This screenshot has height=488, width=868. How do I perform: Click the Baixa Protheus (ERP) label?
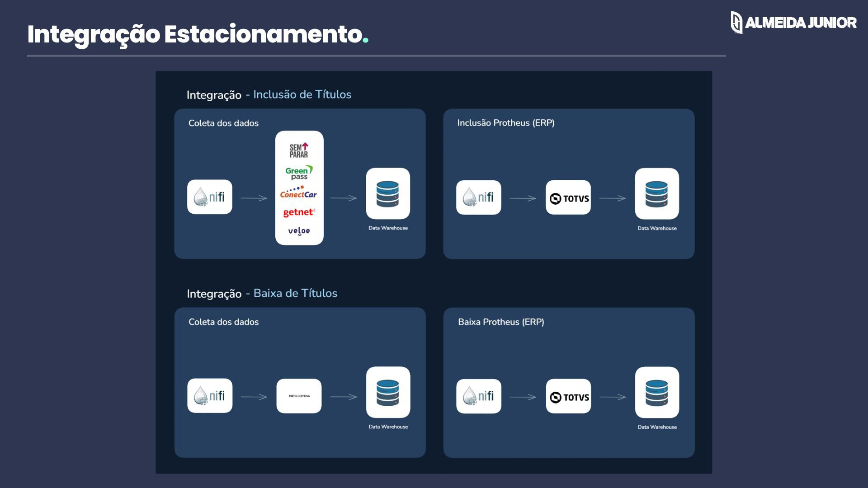501,322
